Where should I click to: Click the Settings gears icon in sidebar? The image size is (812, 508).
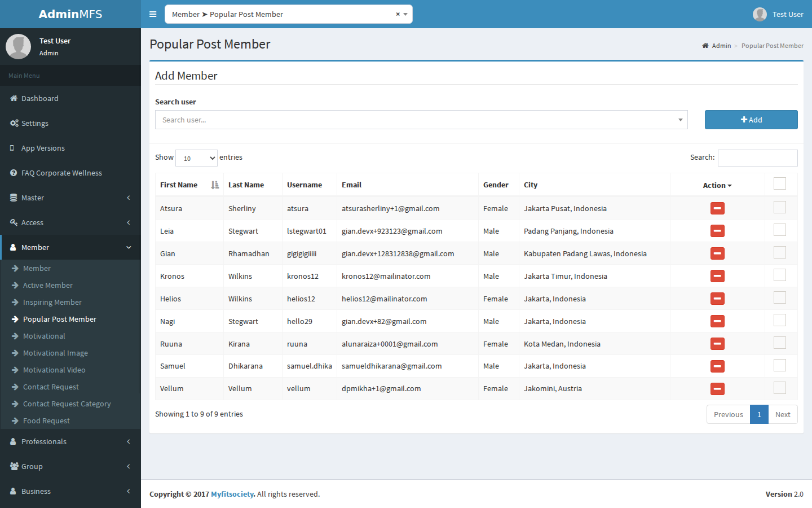pyautogui.click(x=14, y=123)
